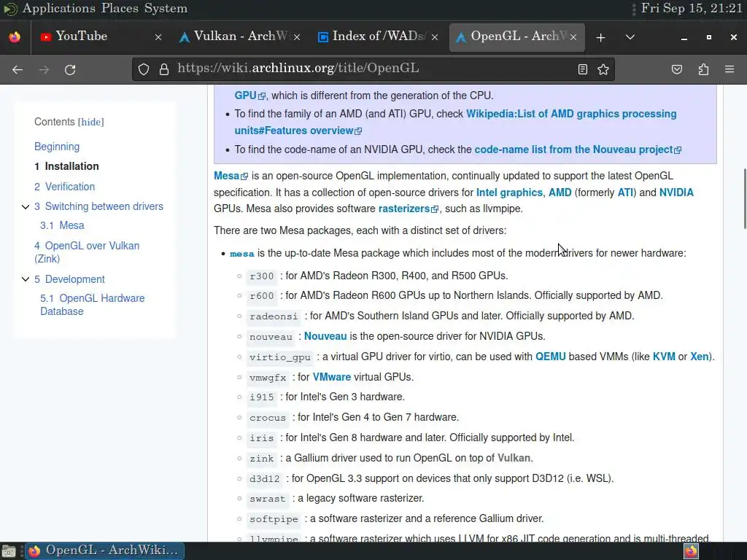Open the tracking protection shield icon

click(144, 69)
